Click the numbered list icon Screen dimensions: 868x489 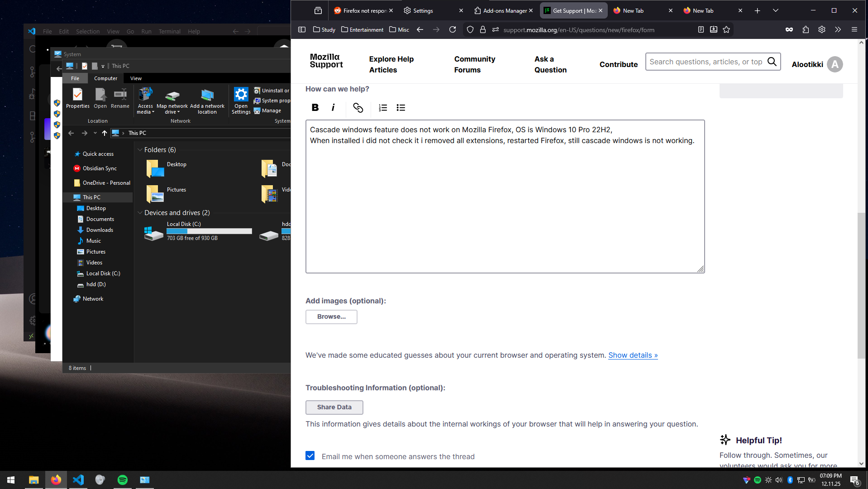[383, 107]
